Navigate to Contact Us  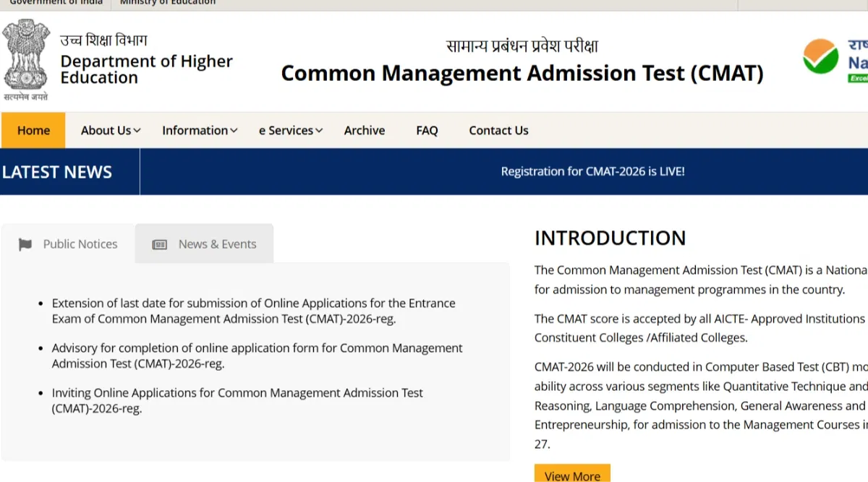tap(498, 131)
